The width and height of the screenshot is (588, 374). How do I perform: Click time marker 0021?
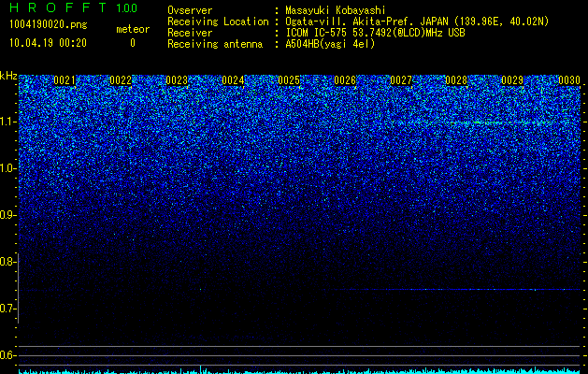[65, 80]
